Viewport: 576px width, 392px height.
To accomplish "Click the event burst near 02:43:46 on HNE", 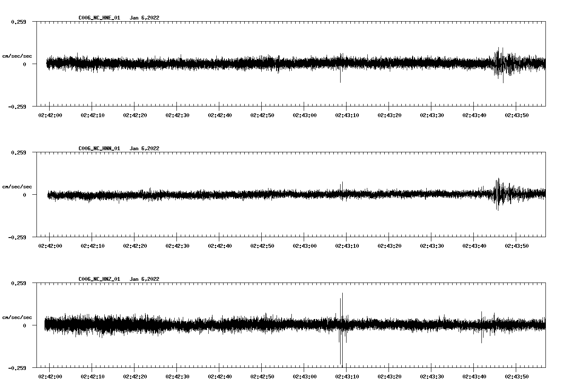I will click(x=504, y=64).
